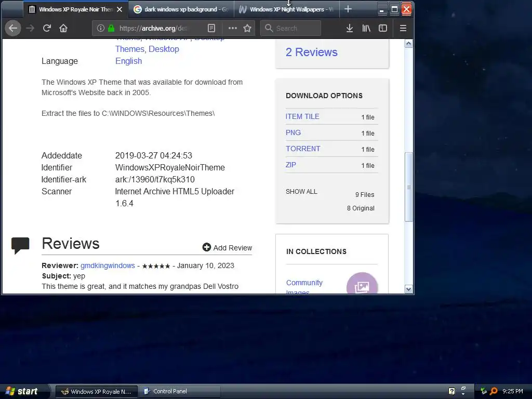The image size is (532, 399).
Task: Click the 9:25 PM taskbar clock
Action: [512, 391]
